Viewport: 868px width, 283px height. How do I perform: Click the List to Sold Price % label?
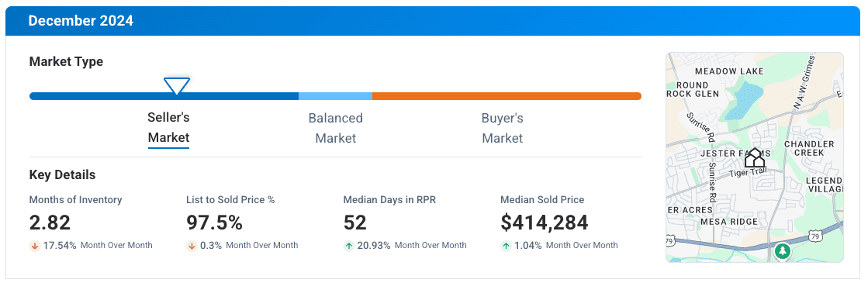230,200
